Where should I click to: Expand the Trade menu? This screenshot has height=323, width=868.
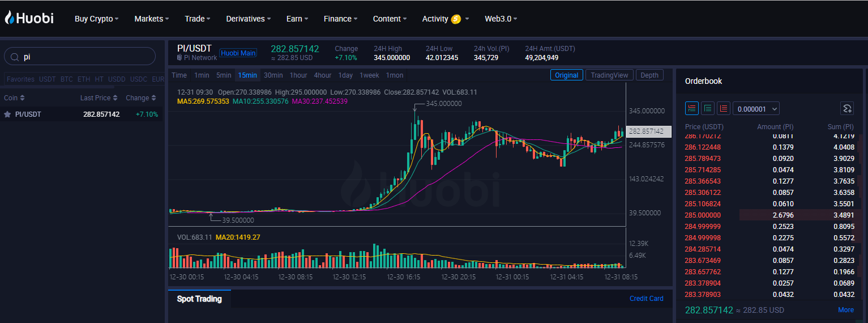coord(197,19)
